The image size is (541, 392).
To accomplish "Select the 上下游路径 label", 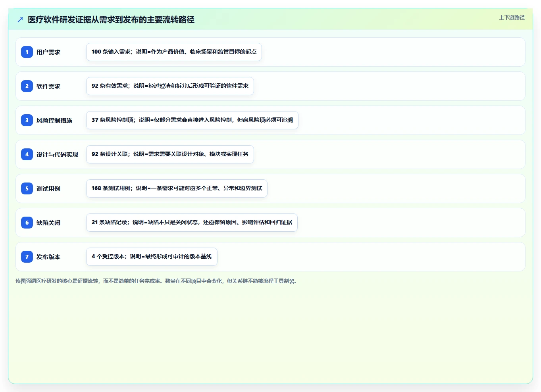I will tap(512, 17).
